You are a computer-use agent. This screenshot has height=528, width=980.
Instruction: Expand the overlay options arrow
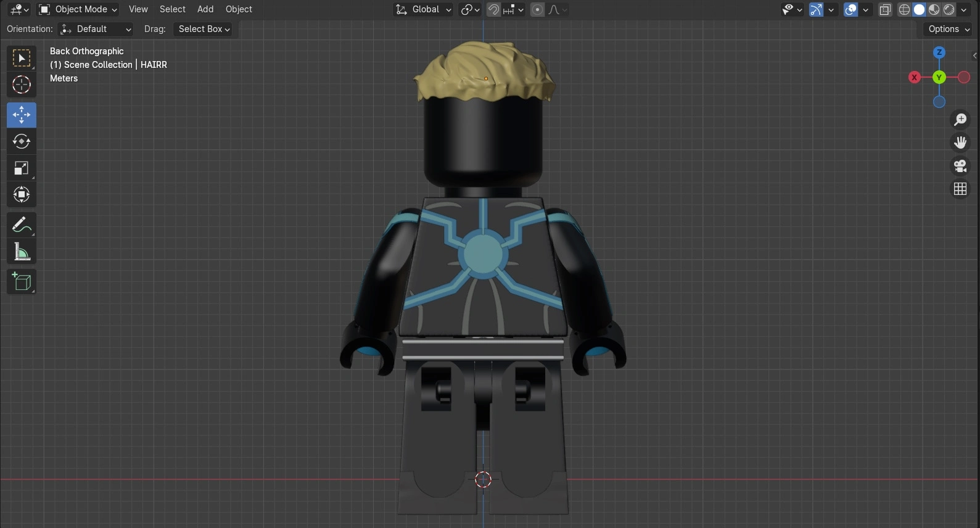pyautogui.click(x=866, y=9)
